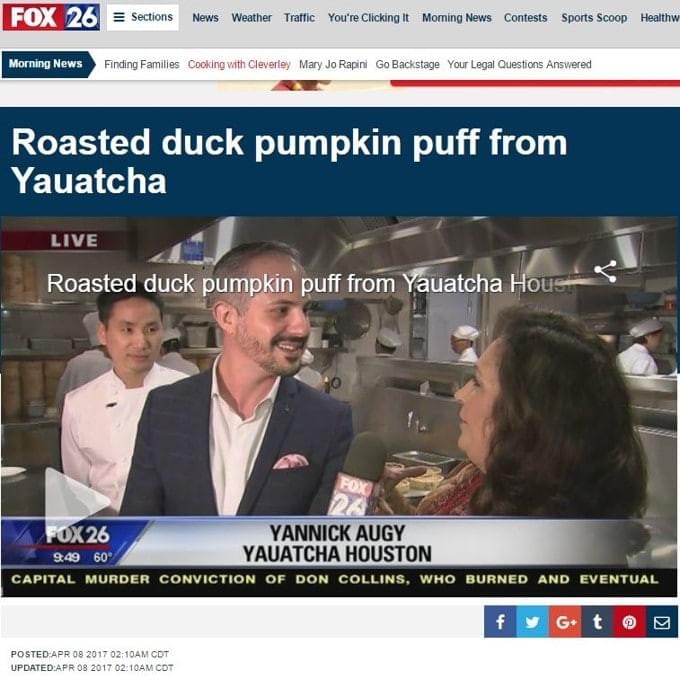Share via Google Plus icon
This screenshot has height=688, width=680.
pyautogui.click(x=565, y=621)
